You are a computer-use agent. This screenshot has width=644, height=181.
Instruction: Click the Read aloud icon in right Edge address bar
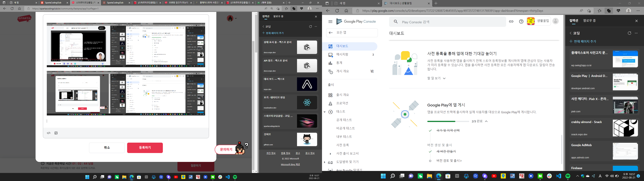point(581,11)
